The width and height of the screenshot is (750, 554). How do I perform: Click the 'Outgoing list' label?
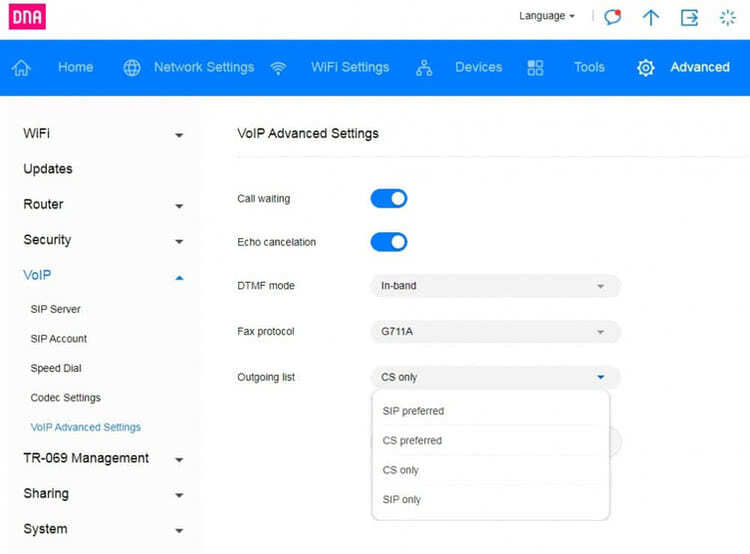coord(266,377)
